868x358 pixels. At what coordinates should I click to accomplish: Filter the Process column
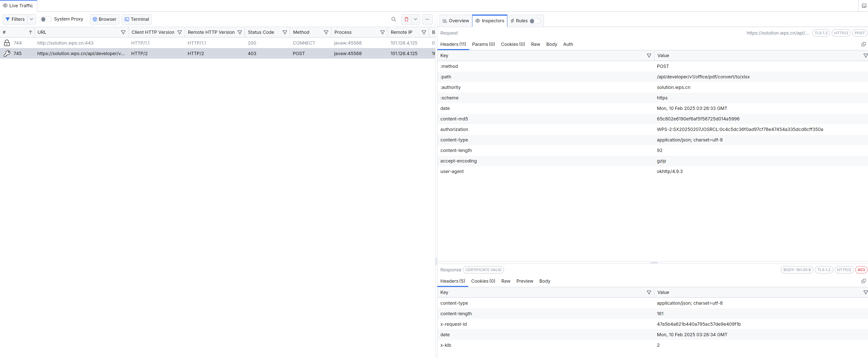coord(383,32)
